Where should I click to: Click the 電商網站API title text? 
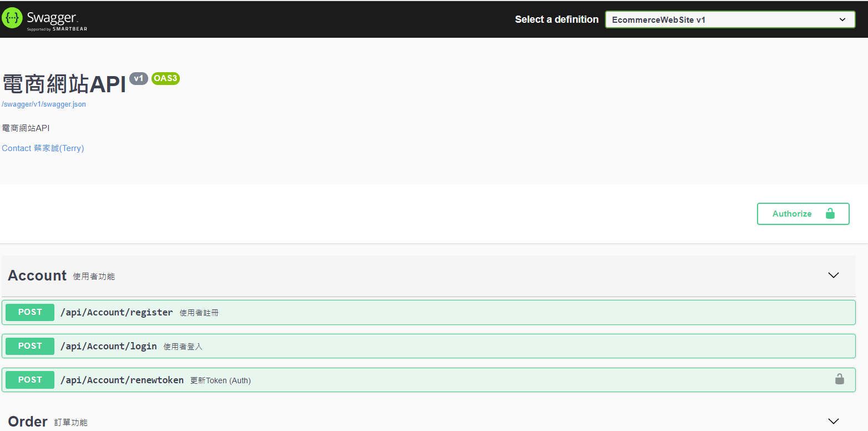point(64,84)
